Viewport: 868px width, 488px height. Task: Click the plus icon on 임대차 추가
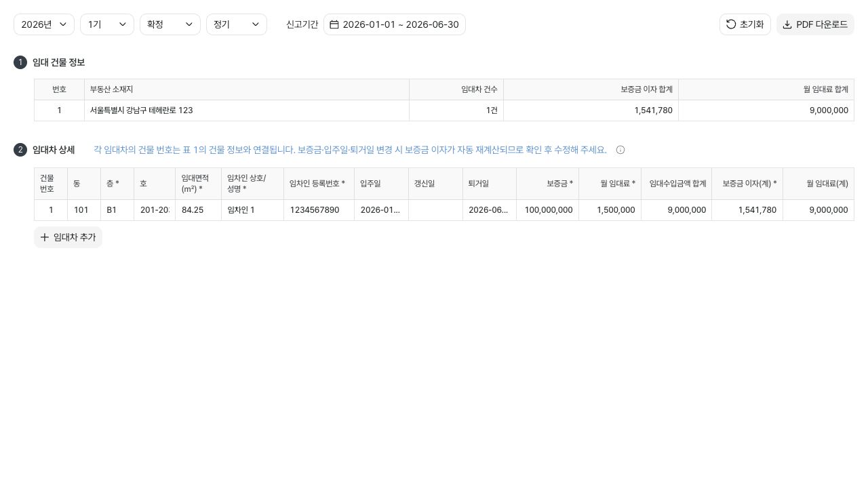pyautogui.click(x=45, y=237)
